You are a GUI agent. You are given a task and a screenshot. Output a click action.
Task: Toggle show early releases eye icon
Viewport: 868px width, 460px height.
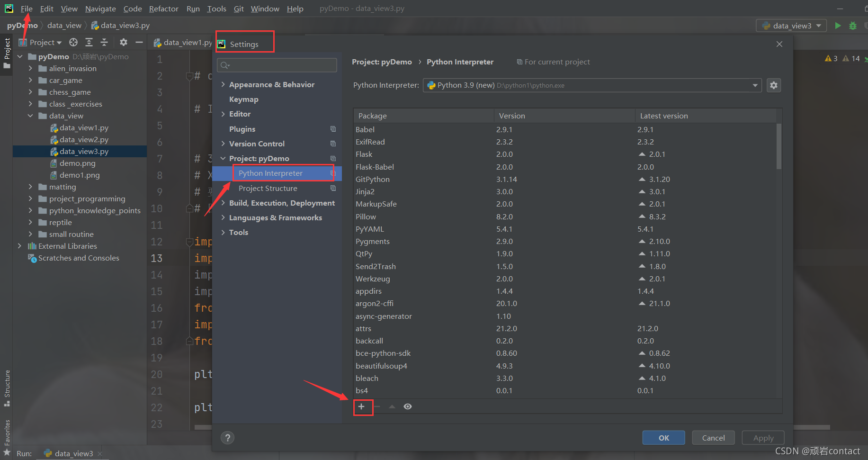tap(408, 406)
